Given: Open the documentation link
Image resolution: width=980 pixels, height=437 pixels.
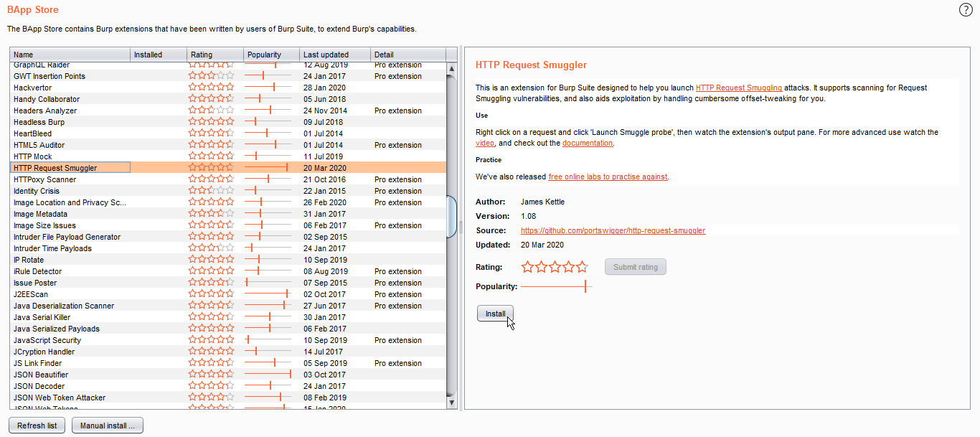Looking at the screenshot, I should (588, 143).
